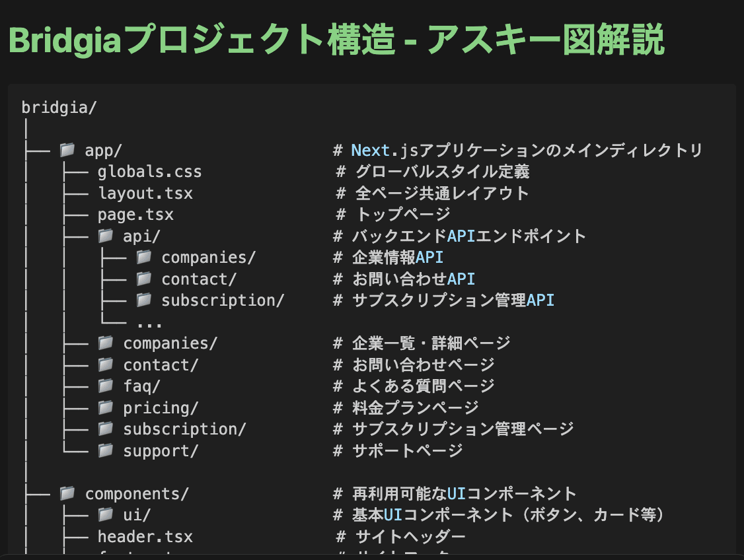Image resolution: width=744 pixels, height=560 pixels.
Task: Click the comment 基本UIコンポーネント（ボタン、カード等）
Action: [x=508, y=515]
